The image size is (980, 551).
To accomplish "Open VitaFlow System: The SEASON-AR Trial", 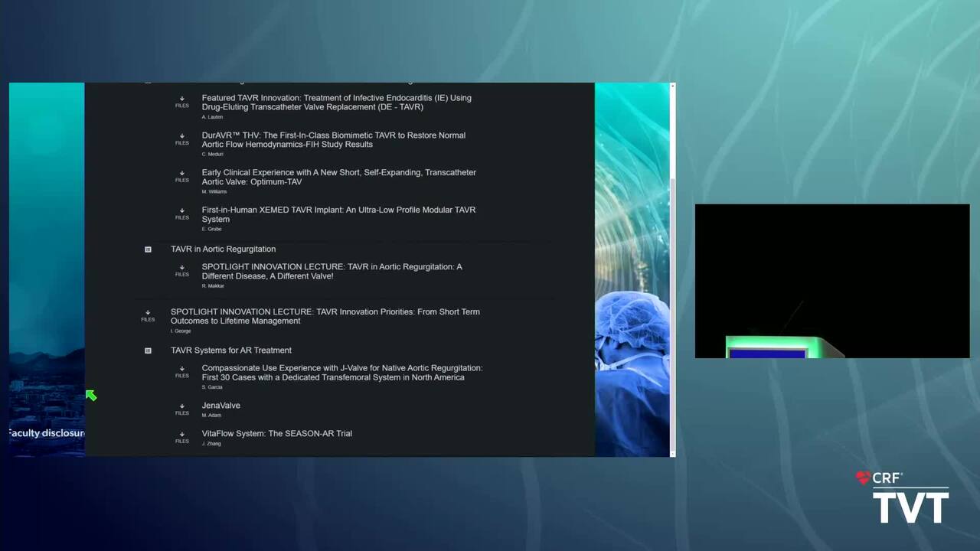I will pos(276,434).
